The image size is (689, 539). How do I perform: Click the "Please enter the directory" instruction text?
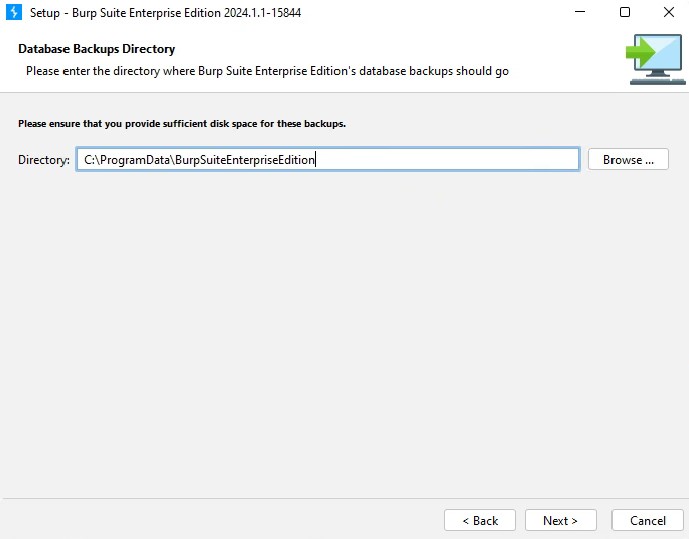click(x=267, y=71)
